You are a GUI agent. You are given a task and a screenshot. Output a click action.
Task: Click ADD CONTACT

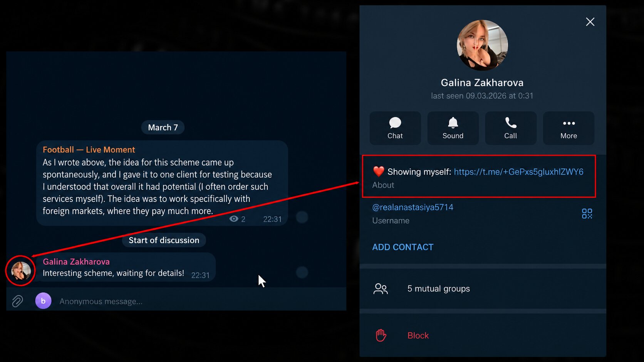[402, 247]
